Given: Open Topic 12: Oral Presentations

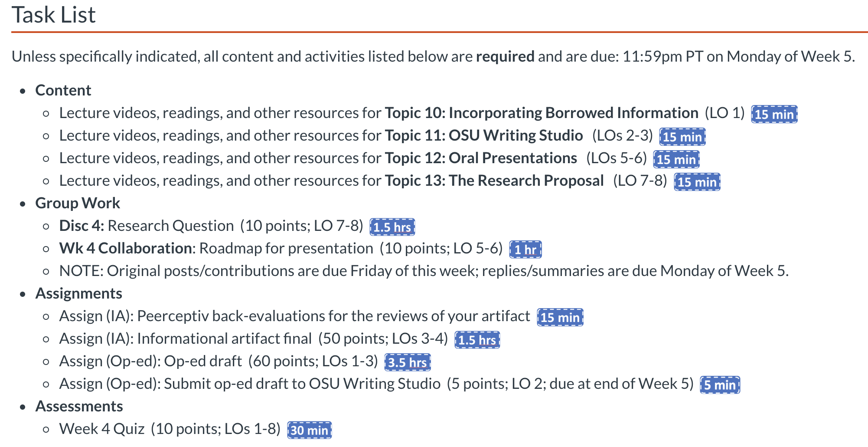Looking at the screenshot, I should tap(481, 158).
